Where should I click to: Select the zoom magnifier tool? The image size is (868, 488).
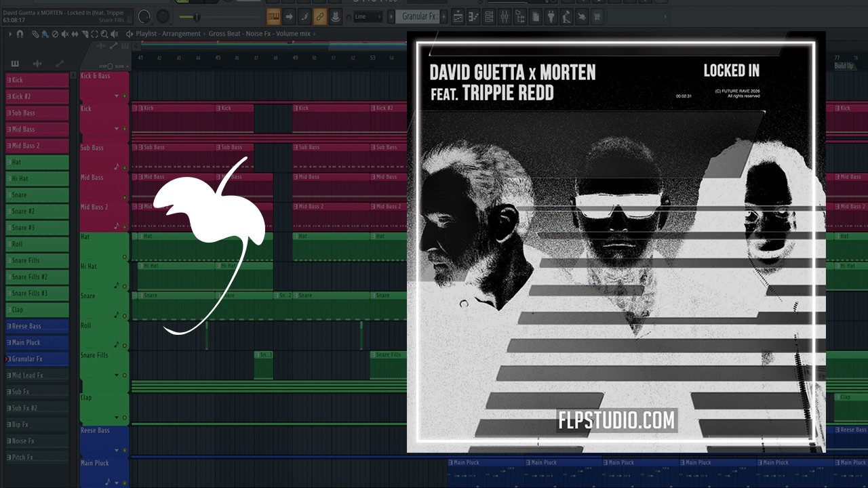coord(104,33)
